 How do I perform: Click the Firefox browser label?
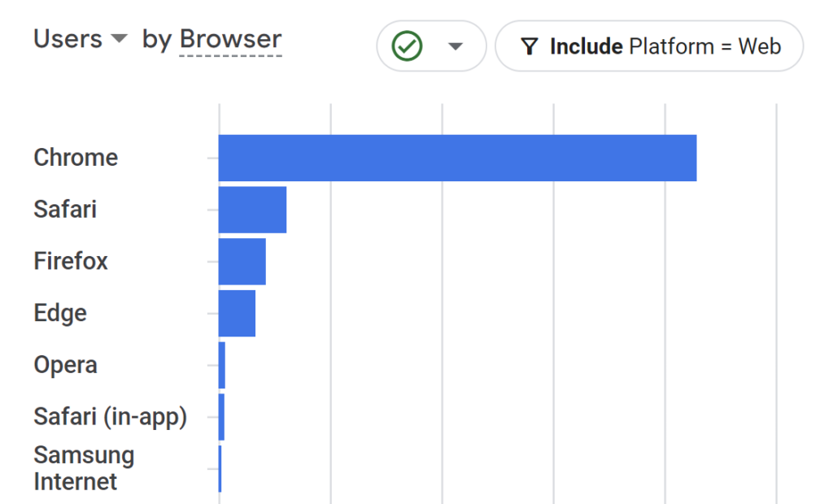click(x=71, y=261)
